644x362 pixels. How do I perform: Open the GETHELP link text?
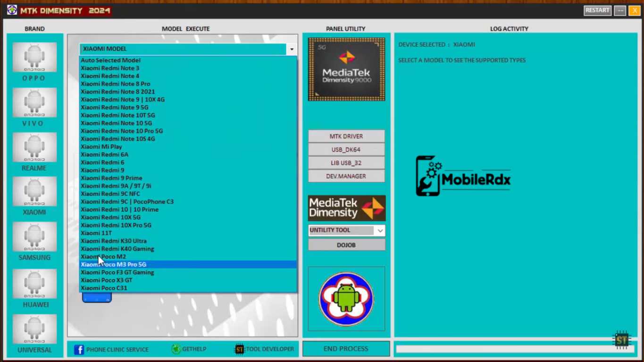194,349
